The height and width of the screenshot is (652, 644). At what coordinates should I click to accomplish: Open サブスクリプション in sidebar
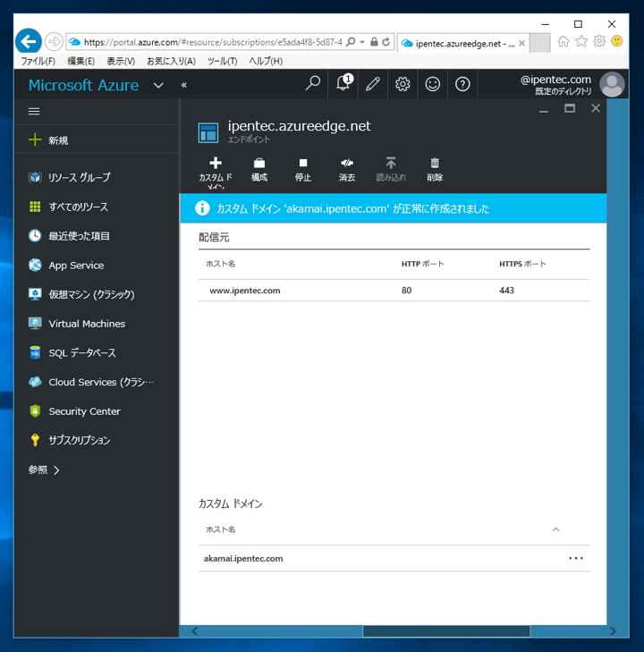[97, 440]
